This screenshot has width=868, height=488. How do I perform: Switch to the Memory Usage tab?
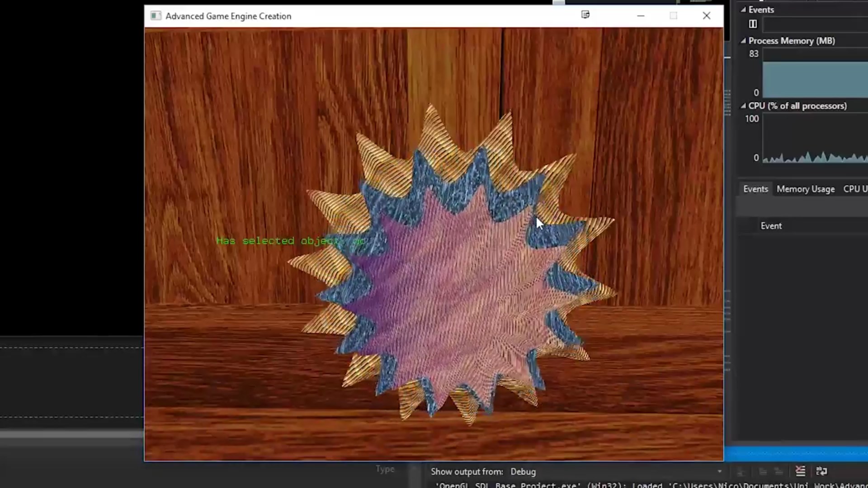click(x=806, y=189)
